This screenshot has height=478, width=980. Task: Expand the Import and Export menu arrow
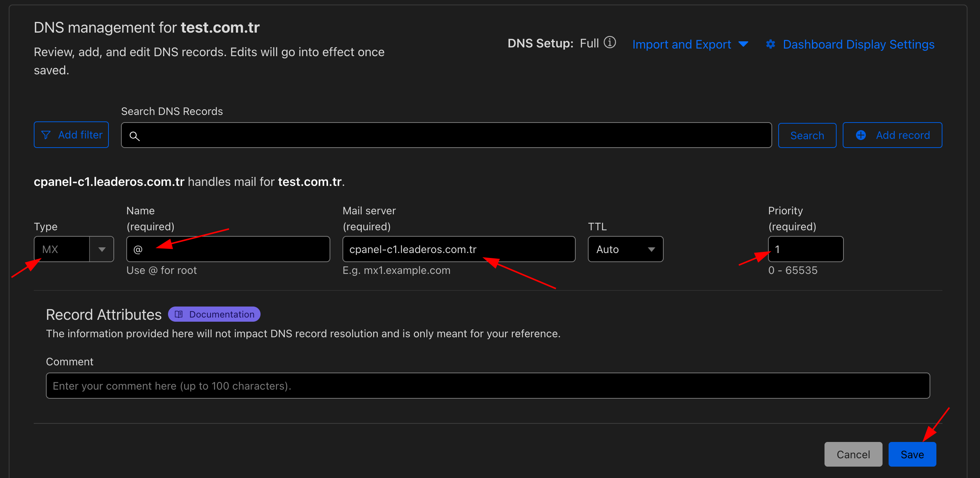pyautogui.click(x=743, y=44)
